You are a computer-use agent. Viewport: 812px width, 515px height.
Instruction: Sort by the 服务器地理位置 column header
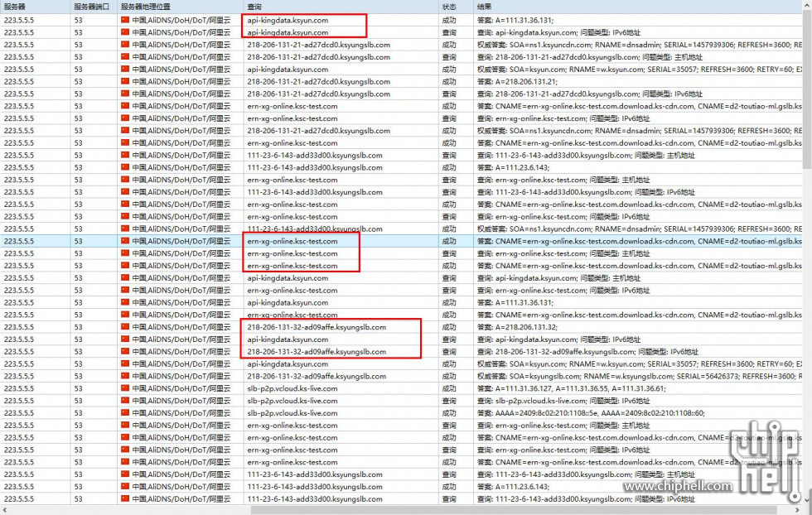181,7
